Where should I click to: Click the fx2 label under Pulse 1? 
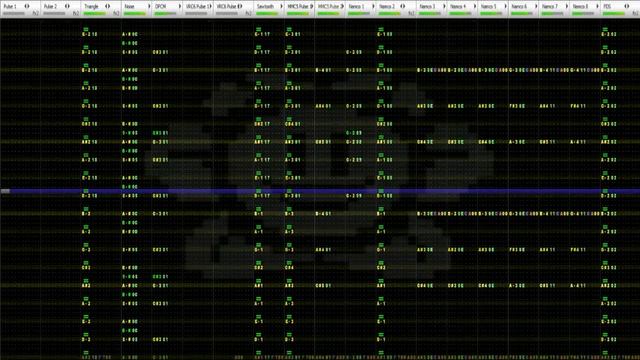tap(36, 13)
